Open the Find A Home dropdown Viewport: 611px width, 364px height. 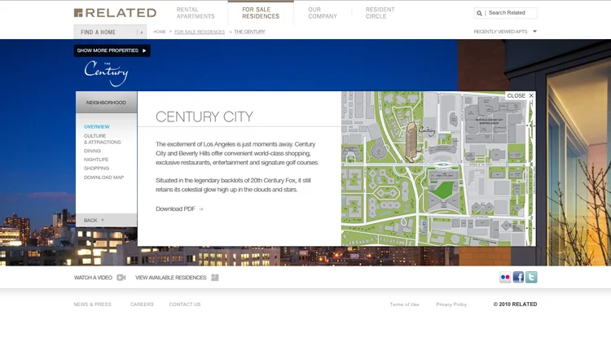pyautogui.click(x=110, y=32)
